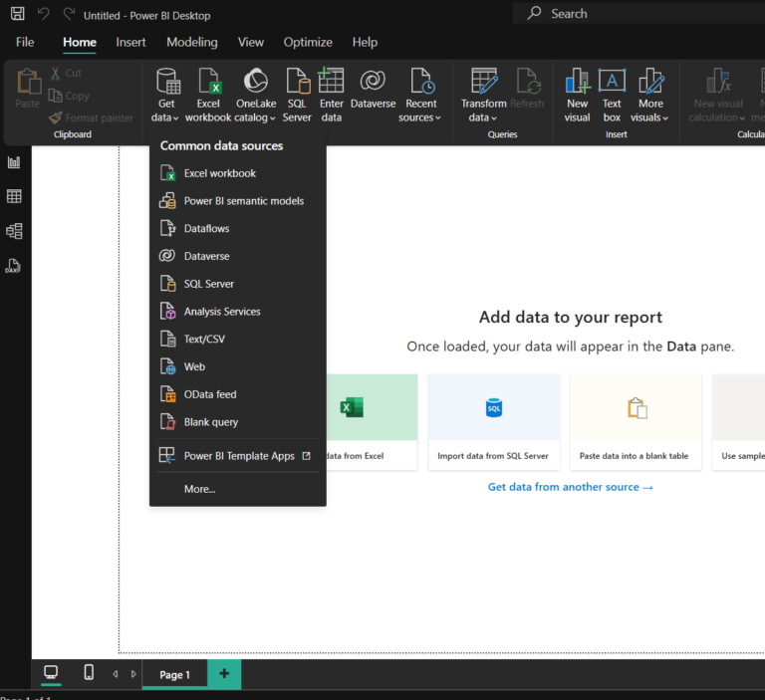The image size is (765, 700).
Task: Click the Dataverse ribbon button
Action: 373,89
